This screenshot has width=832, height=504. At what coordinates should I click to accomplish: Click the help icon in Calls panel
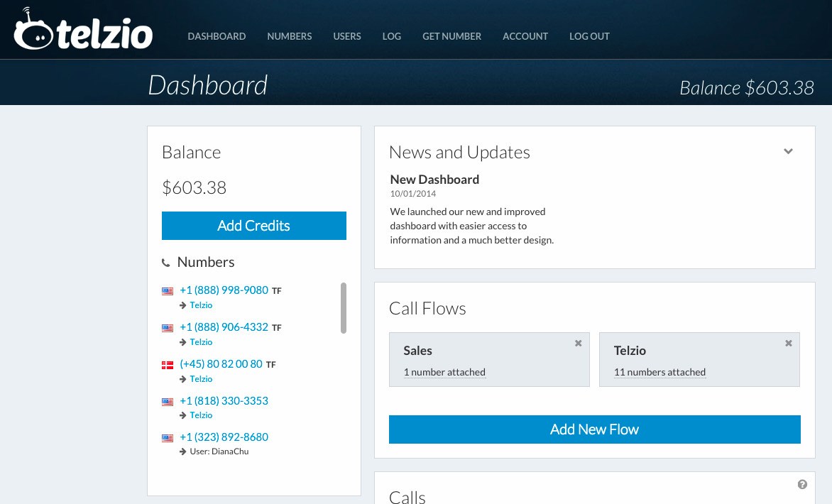point(802,484)
